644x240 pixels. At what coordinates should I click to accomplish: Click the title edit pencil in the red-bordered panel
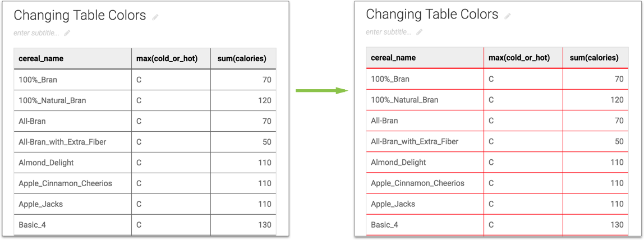[x=508, y=16]
